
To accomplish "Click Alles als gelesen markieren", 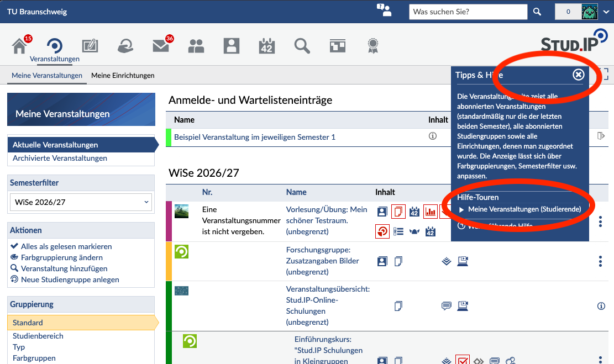I will (x=66, y=246).
